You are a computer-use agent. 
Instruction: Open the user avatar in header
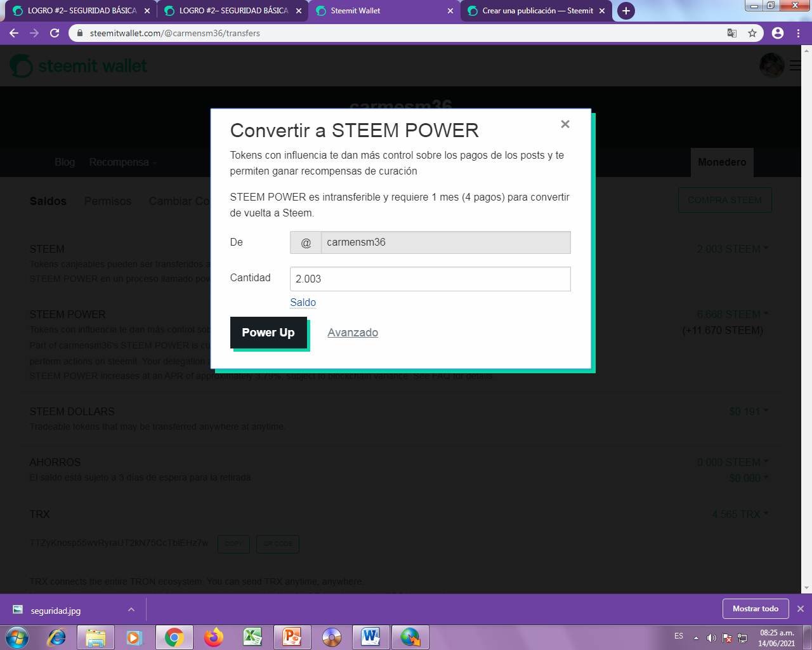point(771,65)
